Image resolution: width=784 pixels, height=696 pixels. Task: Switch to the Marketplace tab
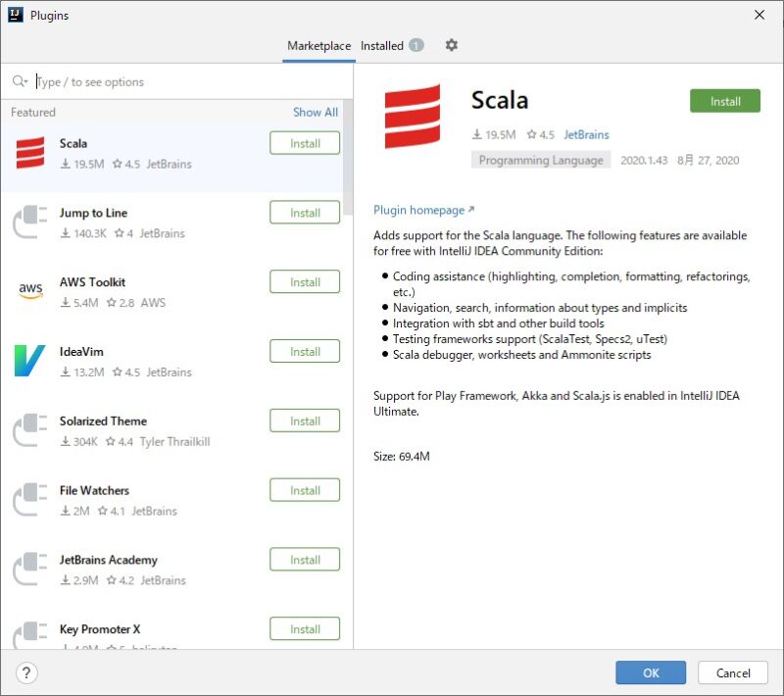tap(319, 45)
